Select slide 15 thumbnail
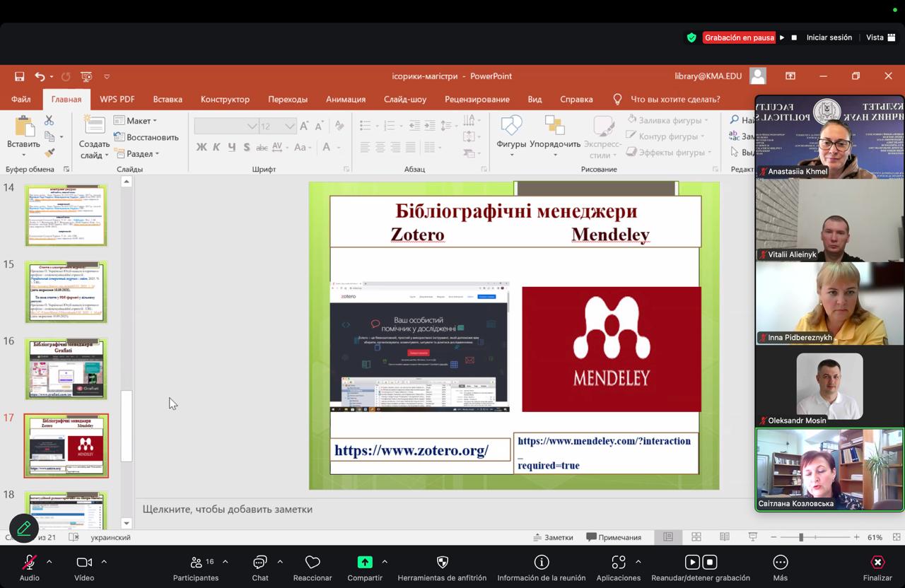 66,292
